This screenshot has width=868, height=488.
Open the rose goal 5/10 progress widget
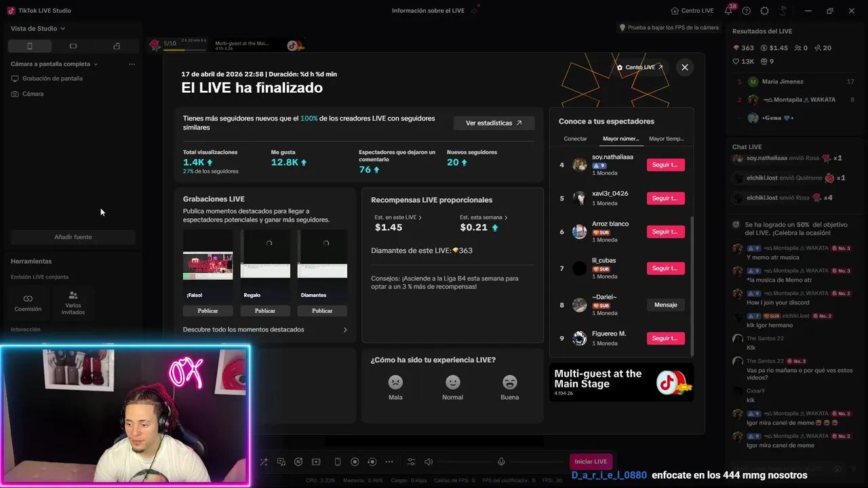[x=178, y=45]
